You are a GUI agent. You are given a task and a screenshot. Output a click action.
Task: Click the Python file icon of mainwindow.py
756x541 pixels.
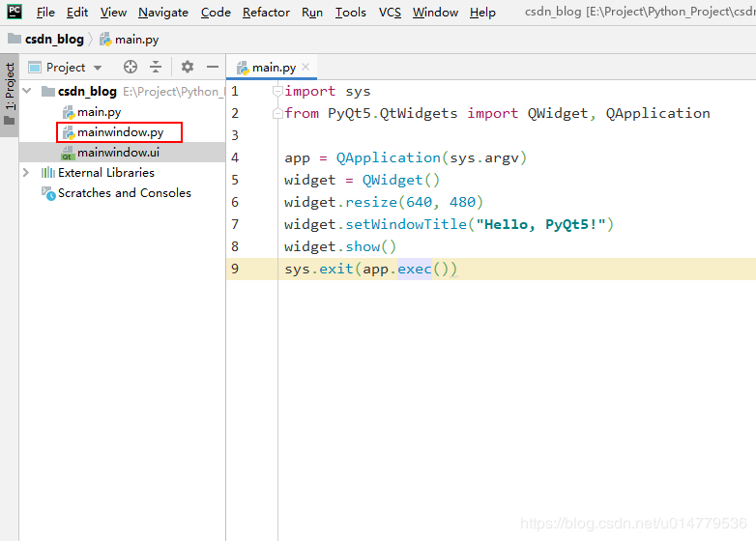tap(69, 132)
